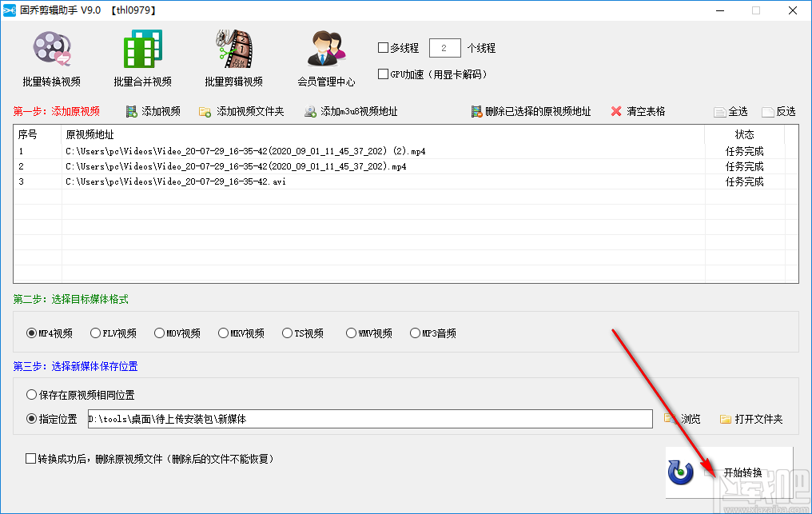Click 删除已选择的原视频地址
Viewport: 812px width, 514px height.
[531, 111]
